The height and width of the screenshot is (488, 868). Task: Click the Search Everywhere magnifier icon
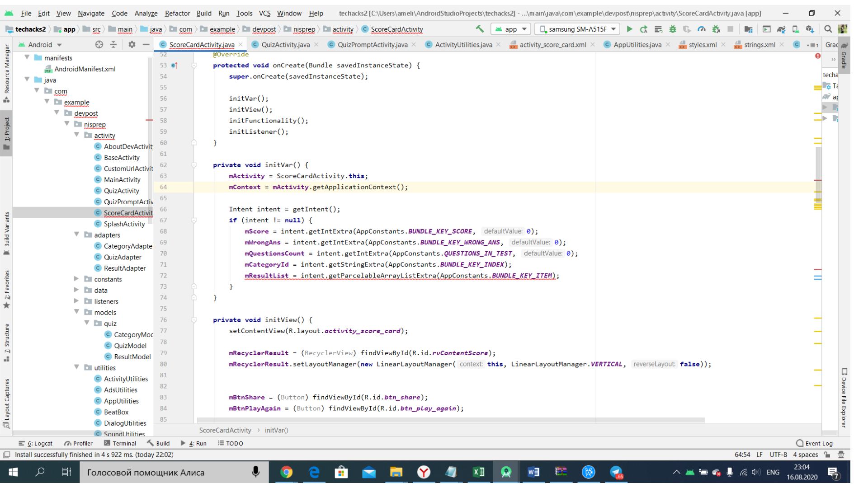point(828,29)
